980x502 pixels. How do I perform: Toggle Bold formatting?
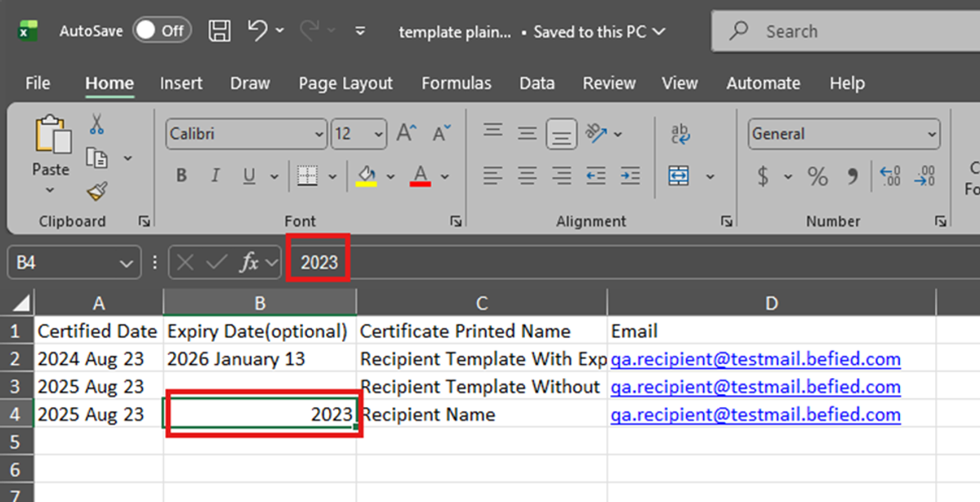(181, 175)
